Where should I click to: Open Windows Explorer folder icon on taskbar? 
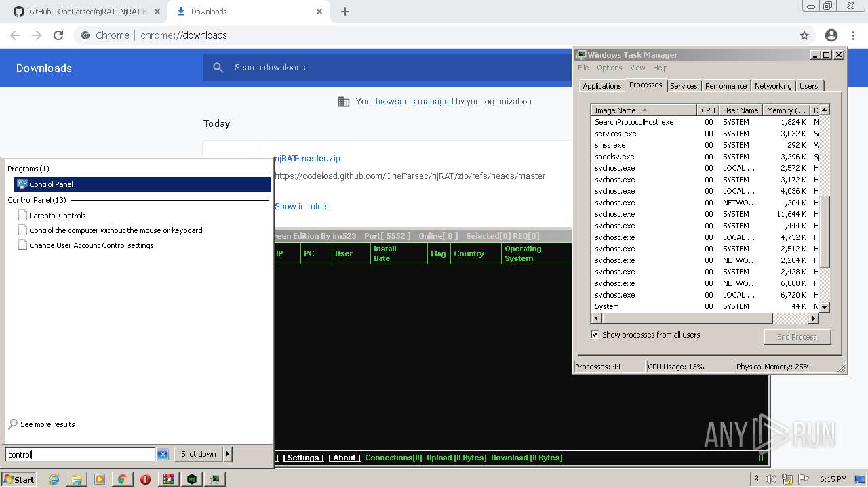pyautogui.click(x=77, y=479)
